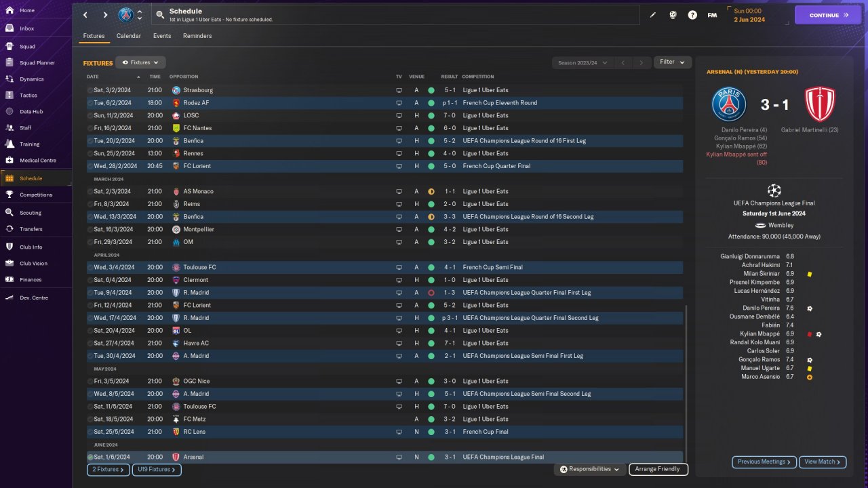Select the R. Madrid 1 - 3 fixture row
This screenshot has height=488, width=868.
pyautogui.click(x=384, y=293)
